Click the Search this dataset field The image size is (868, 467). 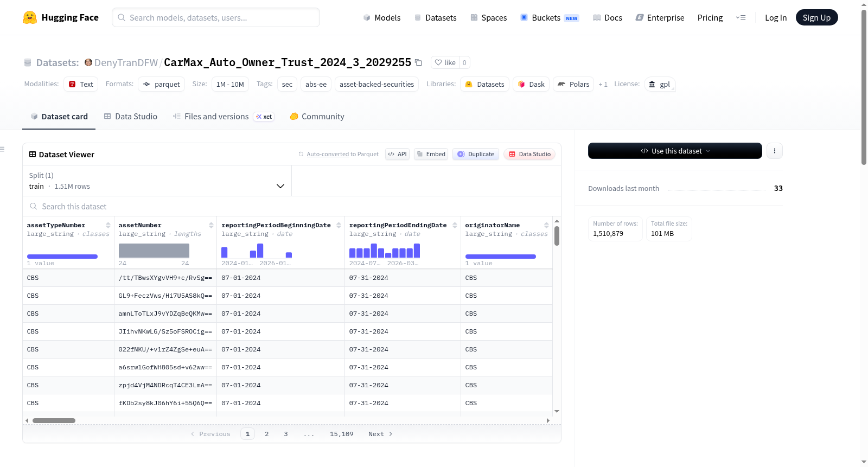click(292, 206)
